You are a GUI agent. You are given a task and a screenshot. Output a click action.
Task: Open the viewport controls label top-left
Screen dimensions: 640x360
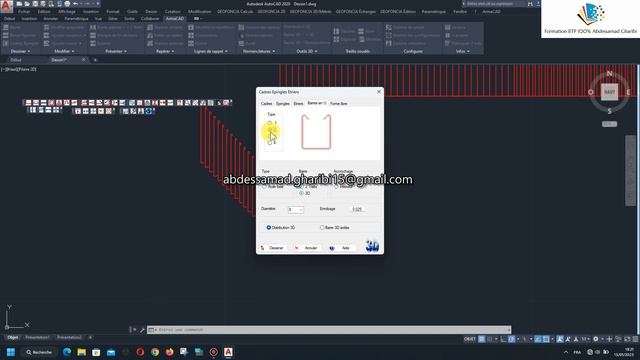19,69
